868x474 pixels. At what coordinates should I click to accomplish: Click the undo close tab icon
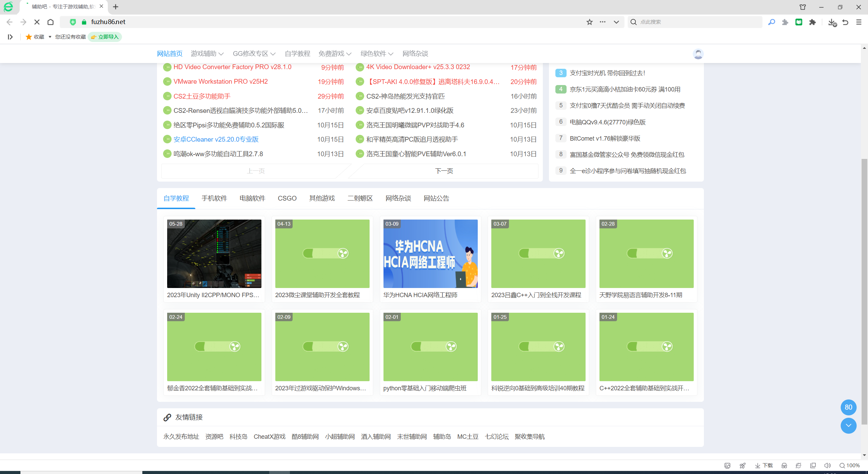[x=845, y=22]
